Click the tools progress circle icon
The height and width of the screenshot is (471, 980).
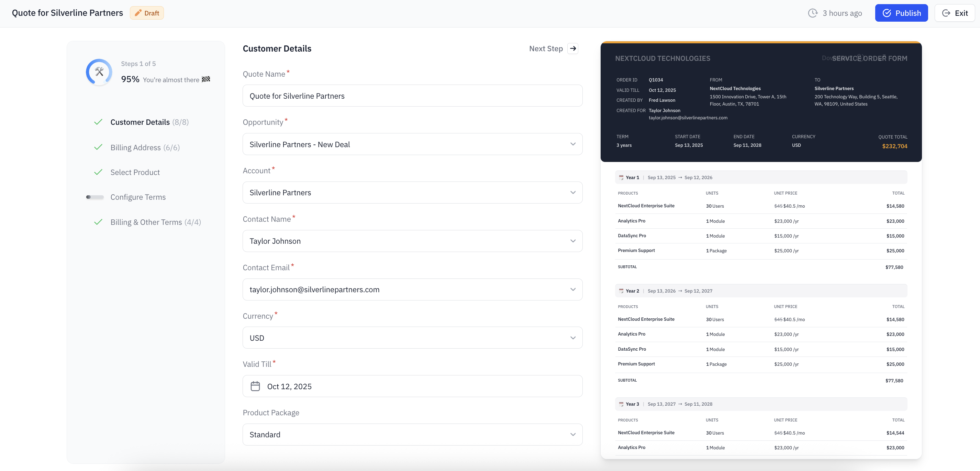coord(99,72)
